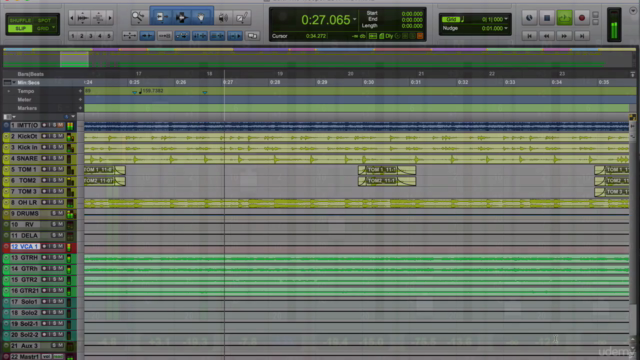
Task: Select the middle TOM2 clip
Action: tap(387, 181)
